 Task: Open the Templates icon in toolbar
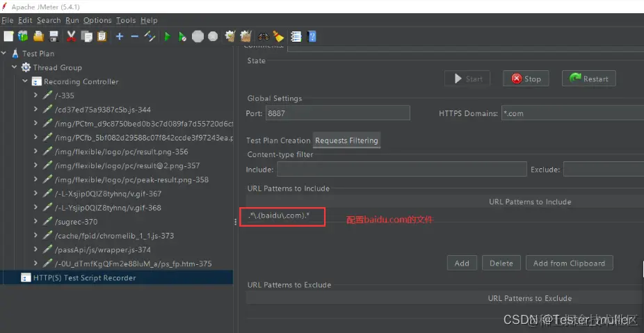[x=23, y=37]
